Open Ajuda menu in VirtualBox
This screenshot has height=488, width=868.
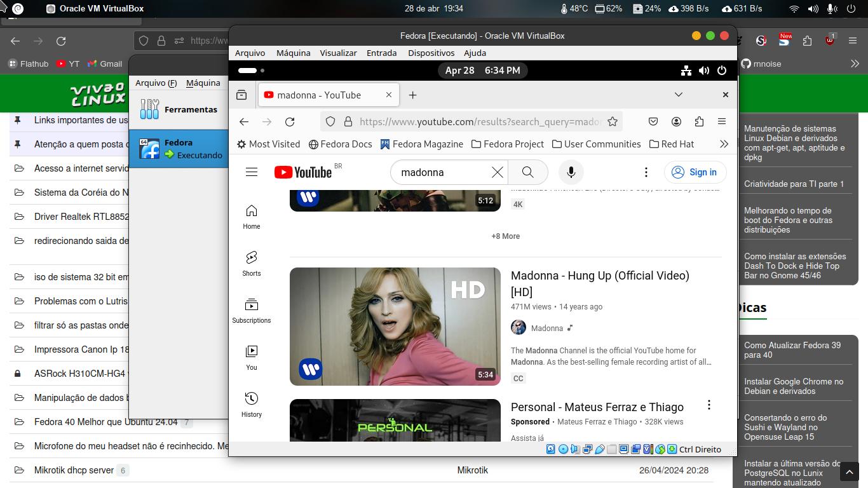click(475, 53)
